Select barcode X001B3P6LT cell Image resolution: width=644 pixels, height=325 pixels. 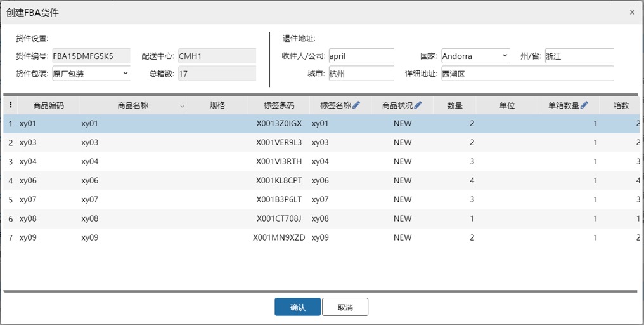[279, 199]
